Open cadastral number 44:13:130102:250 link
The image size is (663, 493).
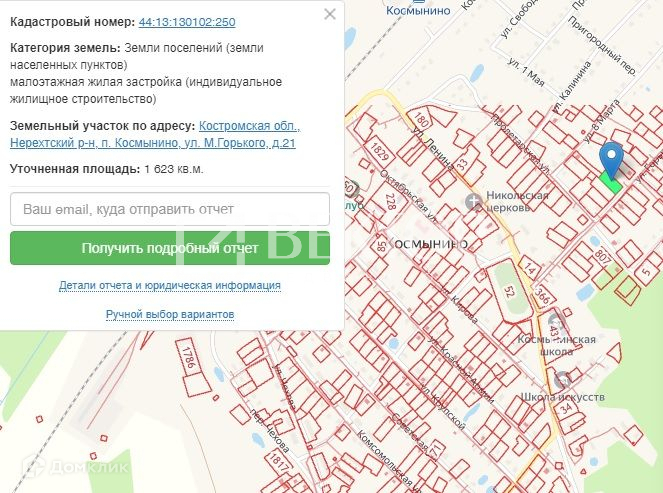[x=187, y=22]
